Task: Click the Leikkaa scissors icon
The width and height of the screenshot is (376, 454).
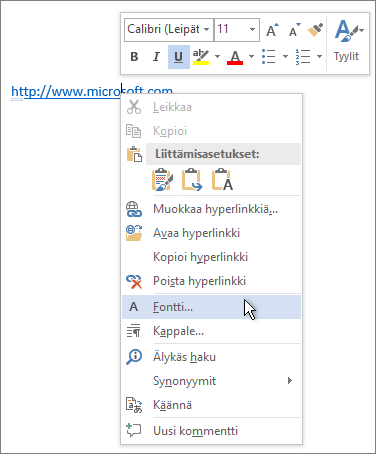Action: click(x=134, y=107)
